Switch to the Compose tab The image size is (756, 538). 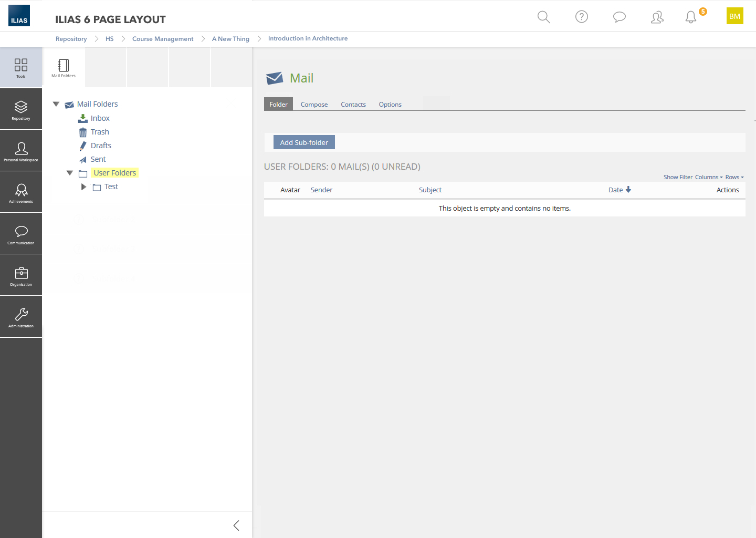click(x=314, y=105)
